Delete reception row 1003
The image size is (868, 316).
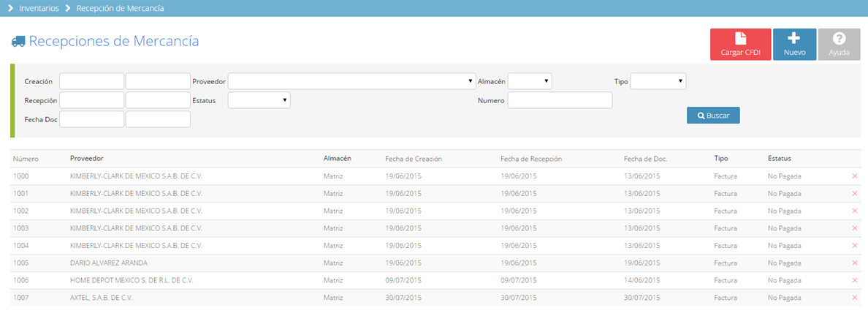(x=855, y=227)
